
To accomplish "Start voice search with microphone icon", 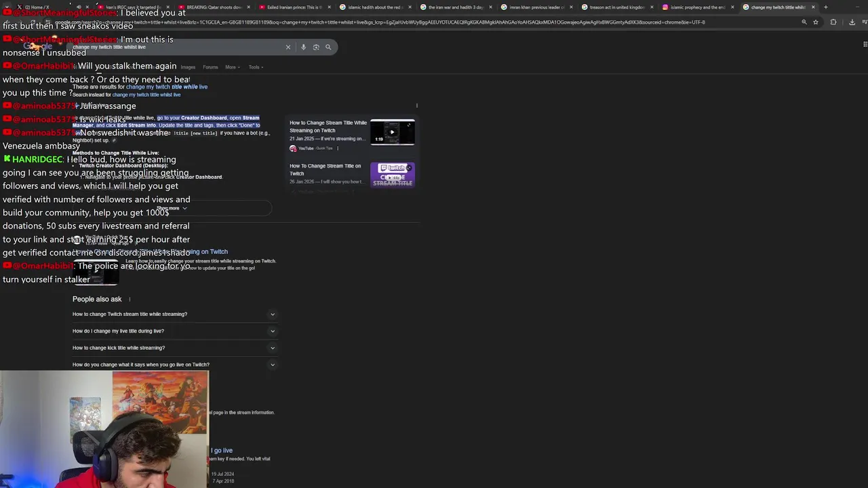I will pos(303,47).
